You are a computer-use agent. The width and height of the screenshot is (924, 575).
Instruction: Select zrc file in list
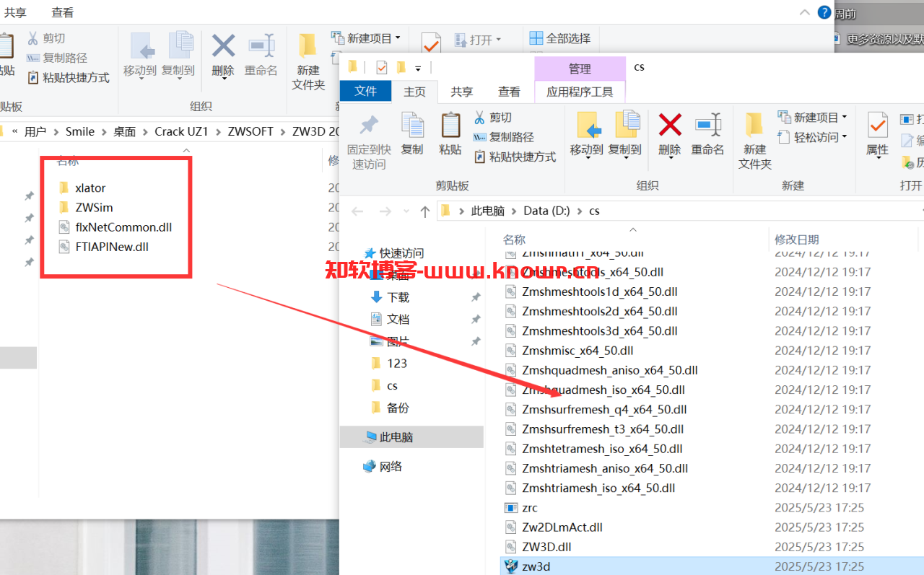pyautogui.click(x=530, y=508)
